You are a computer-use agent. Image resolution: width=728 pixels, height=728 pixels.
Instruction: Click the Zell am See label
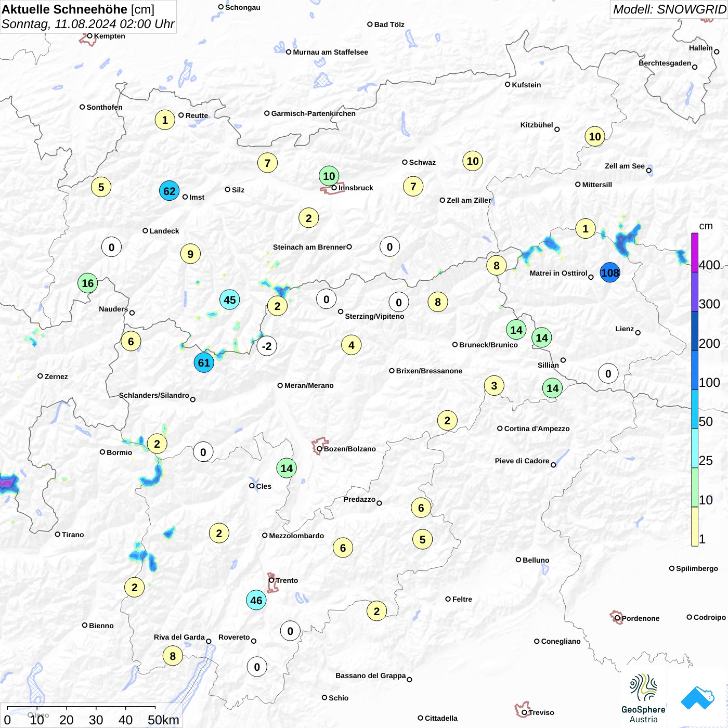click(625, 166)
